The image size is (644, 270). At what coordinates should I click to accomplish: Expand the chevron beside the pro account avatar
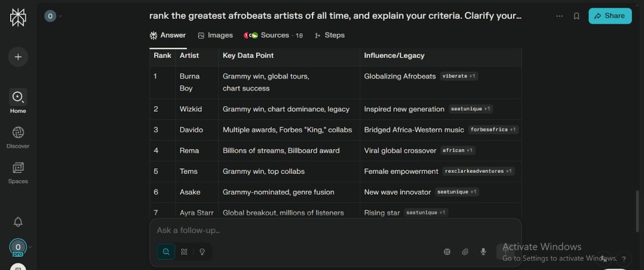tap(30, 247)
